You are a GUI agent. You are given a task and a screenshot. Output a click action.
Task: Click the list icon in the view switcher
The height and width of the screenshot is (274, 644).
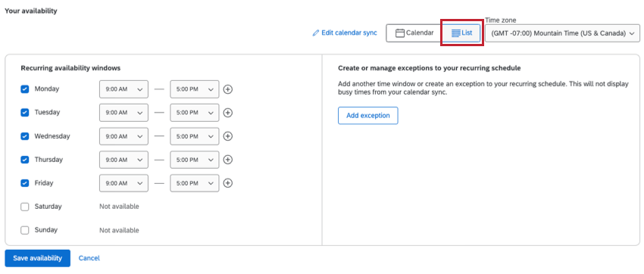coord(455,33)
